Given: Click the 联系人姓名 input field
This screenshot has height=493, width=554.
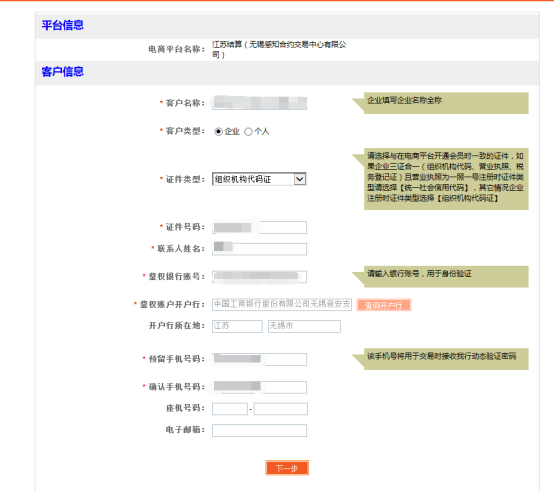Looking at the screenshot, I should click(259, 249).
